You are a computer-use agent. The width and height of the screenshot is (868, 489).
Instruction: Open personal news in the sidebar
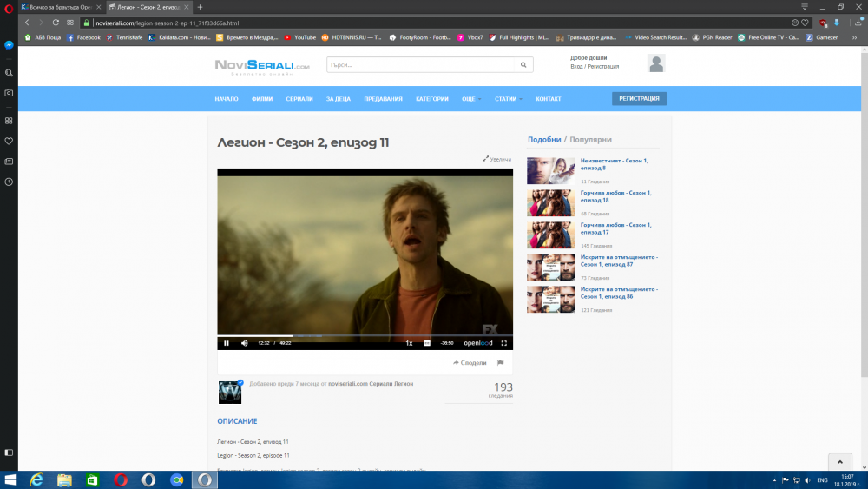(9, 162)
